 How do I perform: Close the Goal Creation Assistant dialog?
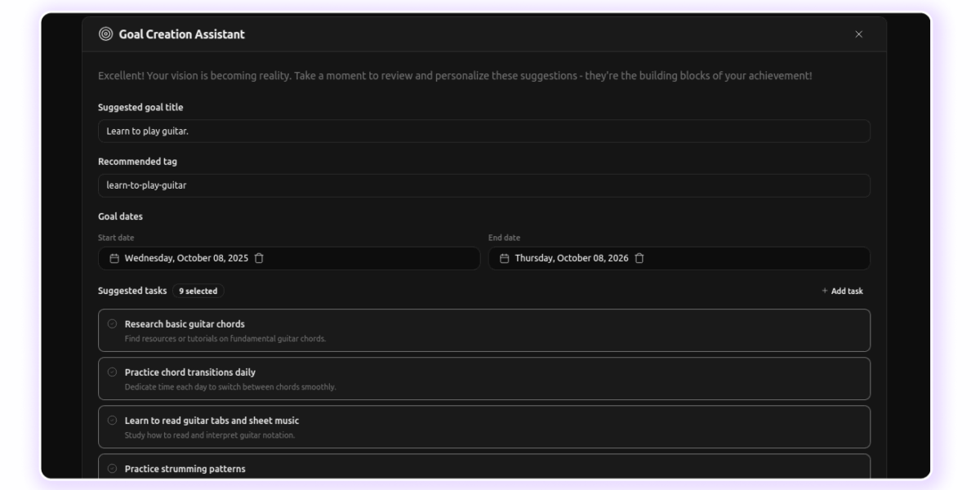[x=858, y=34]
